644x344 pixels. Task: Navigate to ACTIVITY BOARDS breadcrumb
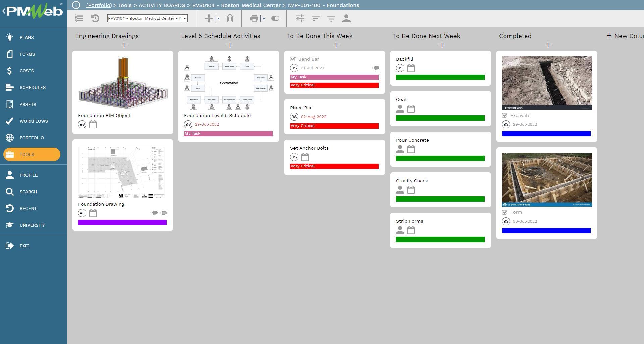[x=162, y=5]
